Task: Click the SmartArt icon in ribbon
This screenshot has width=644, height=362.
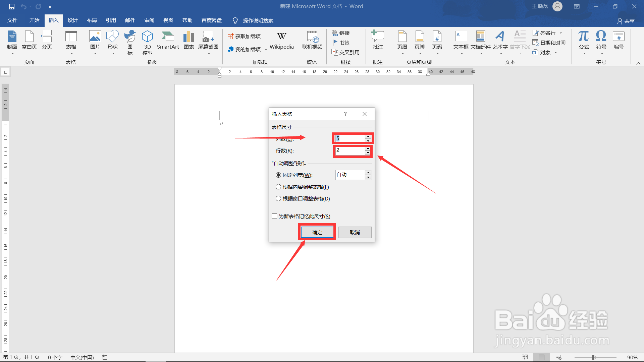Action: (x=168, y=40)
